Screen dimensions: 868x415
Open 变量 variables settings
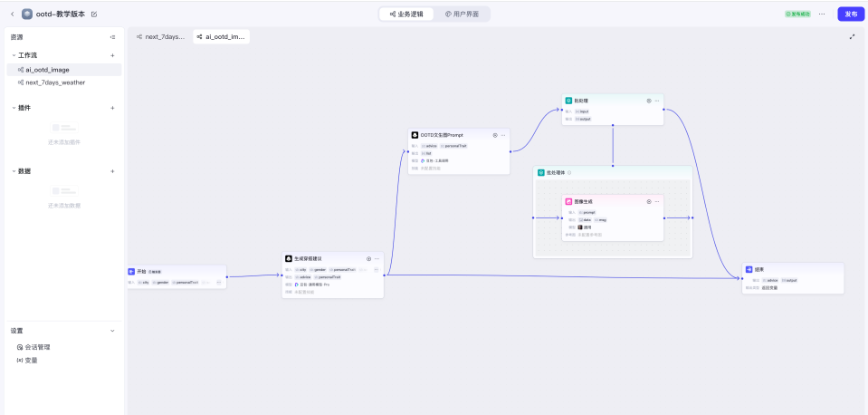coord(31,360)
